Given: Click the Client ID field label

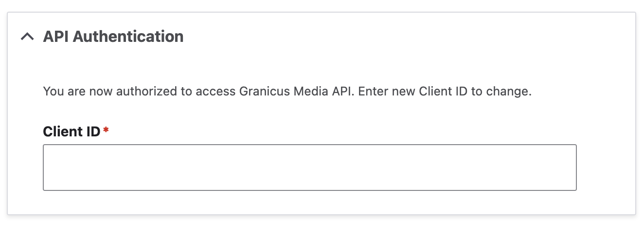Looking at the screenshot, I should [72, 131].
